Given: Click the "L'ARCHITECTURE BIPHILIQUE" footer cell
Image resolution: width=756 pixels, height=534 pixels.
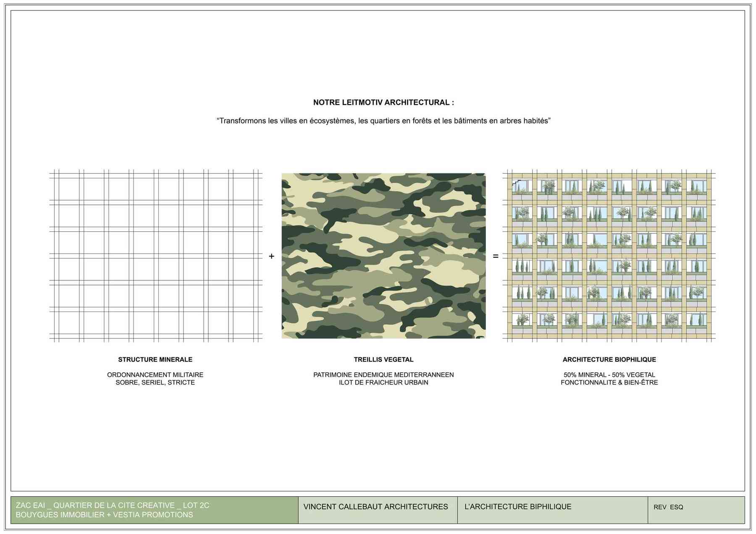Looking at the screenshot, I should click(x=517, y=507).
